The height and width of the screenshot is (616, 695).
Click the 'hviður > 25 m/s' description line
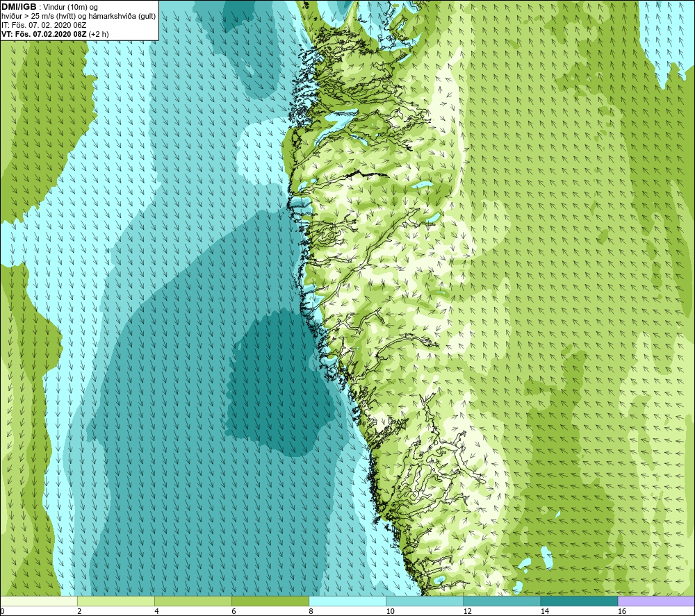tap(79, 17)
